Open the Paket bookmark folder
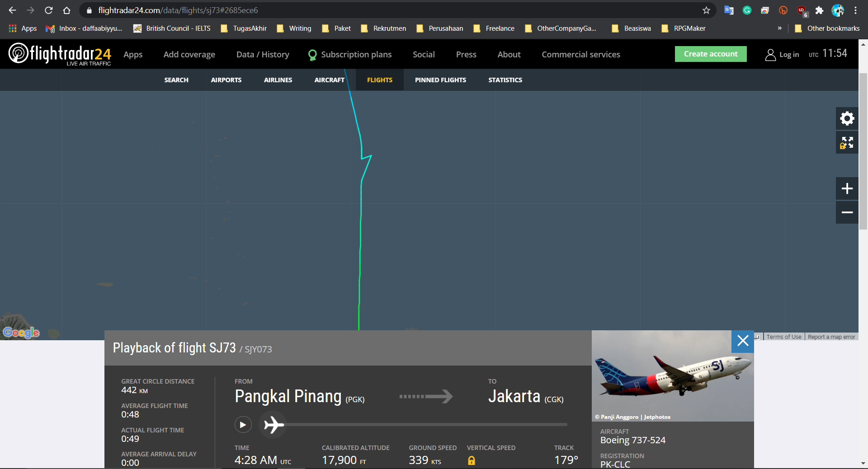Screen dimensions: 868x469 [336, 28]
